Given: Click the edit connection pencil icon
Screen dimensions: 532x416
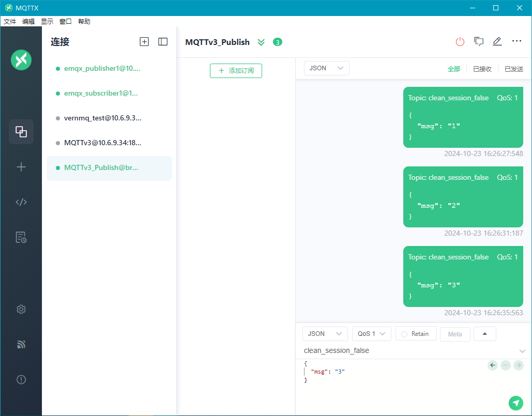Looking at the screenshot, I should point(497,42).
